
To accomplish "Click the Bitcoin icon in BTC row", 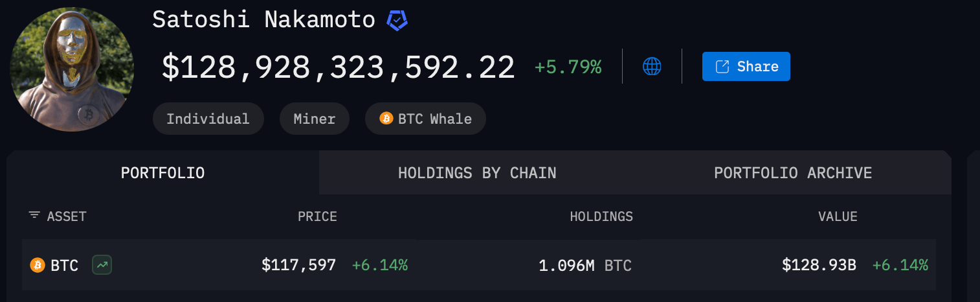I will [x=38, y=265].
